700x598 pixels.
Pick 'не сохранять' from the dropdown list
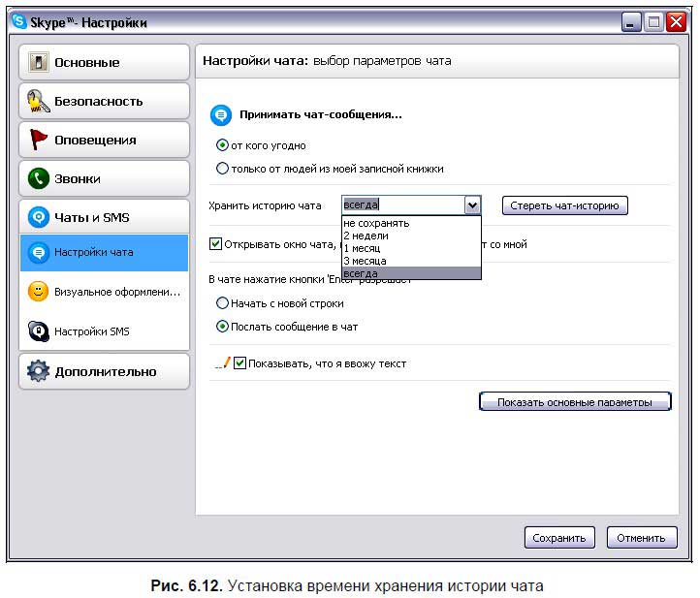[376, 223]
